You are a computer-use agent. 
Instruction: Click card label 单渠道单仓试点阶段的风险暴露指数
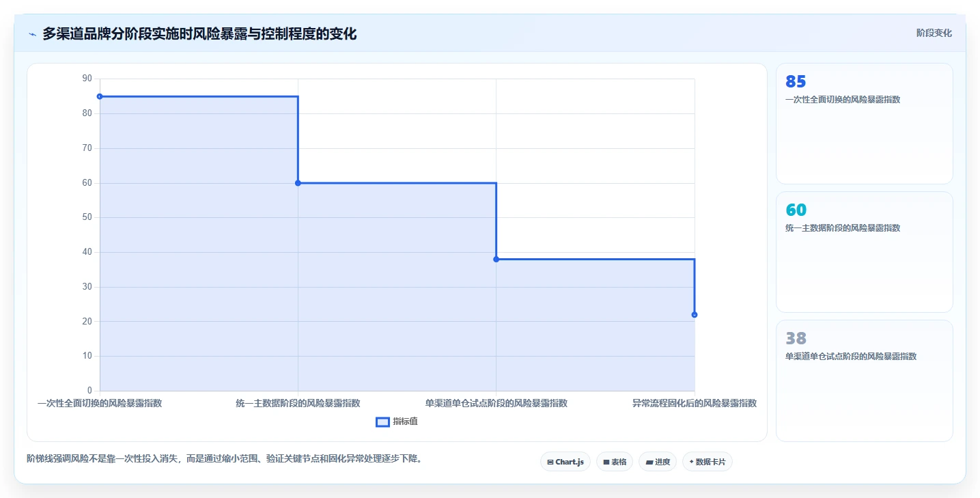(850, 357)
